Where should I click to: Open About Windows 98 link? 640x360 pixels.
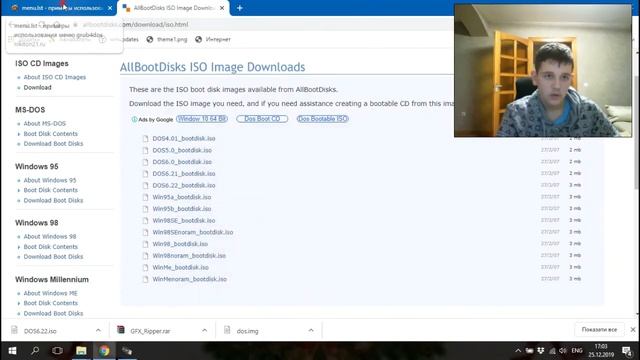pyautogui.click(x=49, y=236)
